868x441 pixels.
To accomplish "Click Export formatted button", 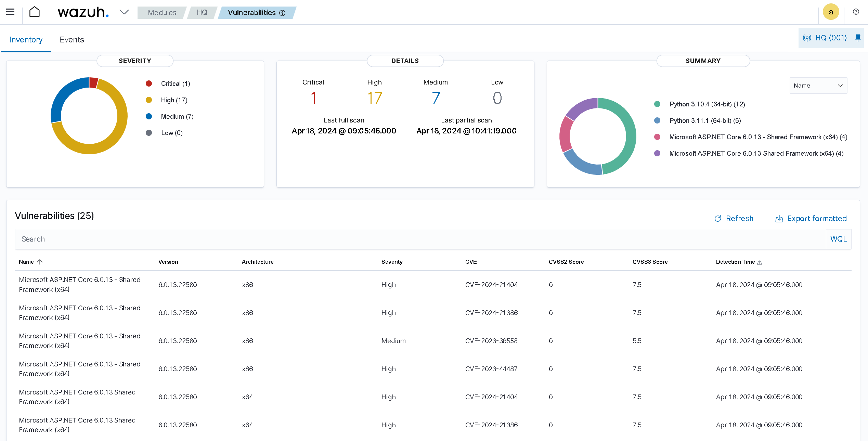I will pyautogui.click(x=811, y=218).
